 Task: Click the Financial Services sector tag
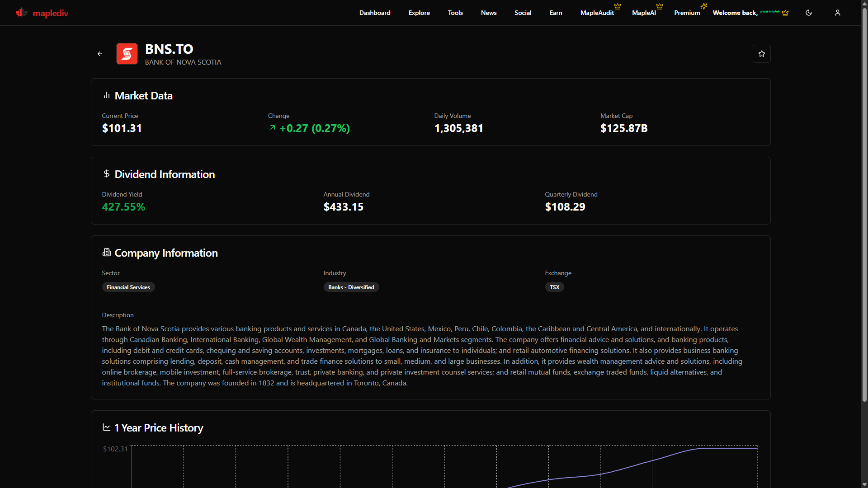tap(128, 287)
